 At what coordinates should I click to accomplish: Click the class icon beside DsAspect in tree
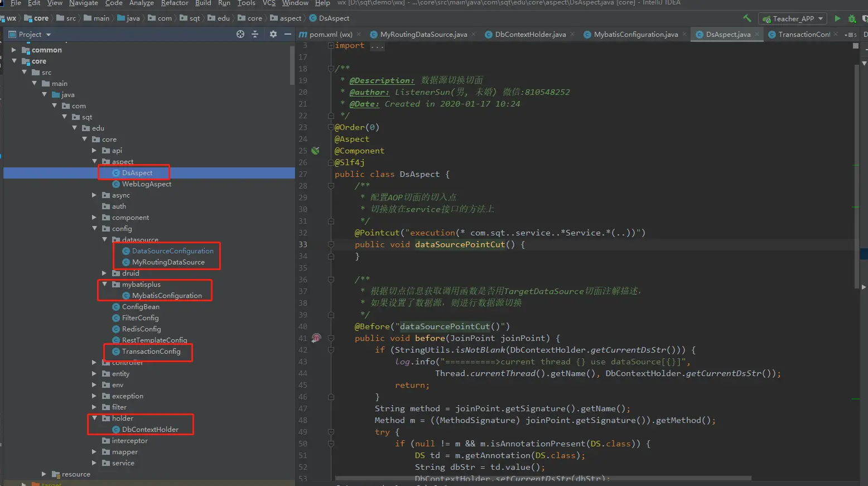click(116, 173)
